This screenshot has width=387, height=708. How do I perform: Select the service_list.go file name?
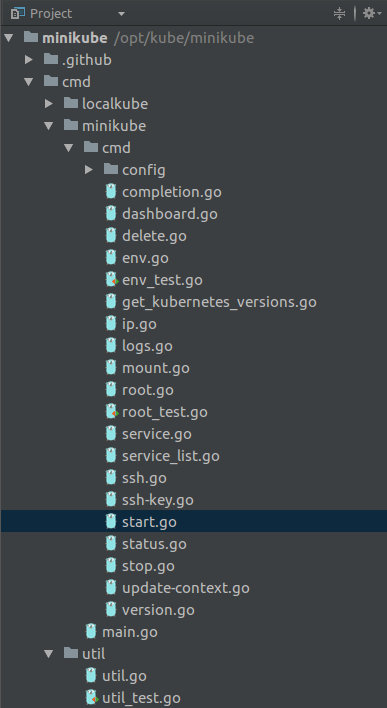click(171, 456)
